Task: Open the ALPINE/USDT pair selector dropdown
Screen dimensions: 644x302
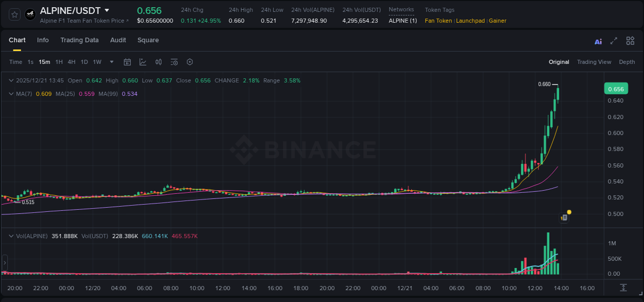Action: (107, 10)
